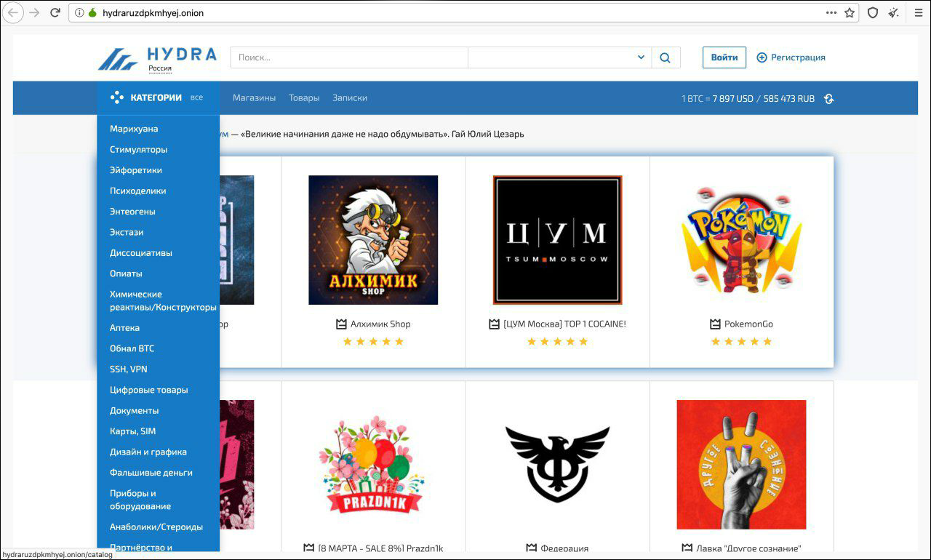Screen dimensions: 931x560
Task: Click the crown icon beside Prazdn1k
Action: click(308, 548)
